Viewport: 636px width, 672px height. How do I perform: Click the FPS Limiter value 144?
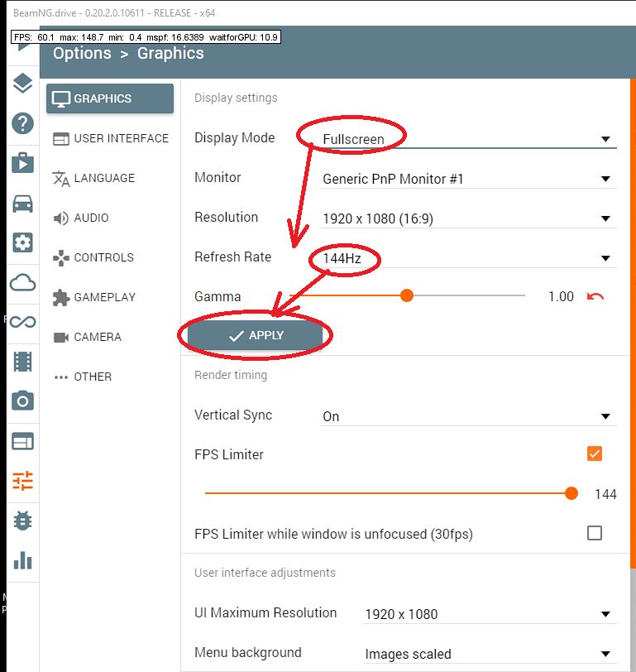605,494
